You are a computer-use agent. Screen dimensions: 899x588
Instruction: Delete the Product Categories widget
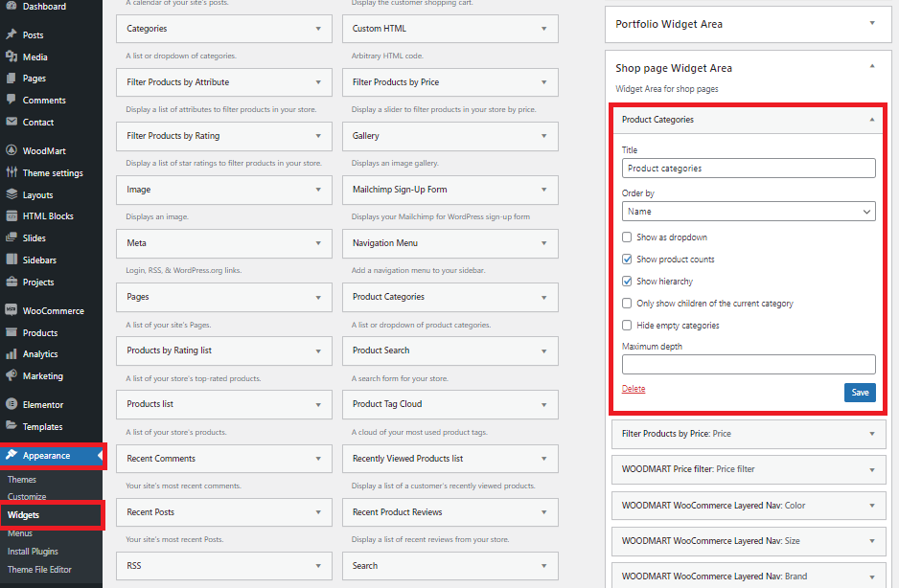634,389
